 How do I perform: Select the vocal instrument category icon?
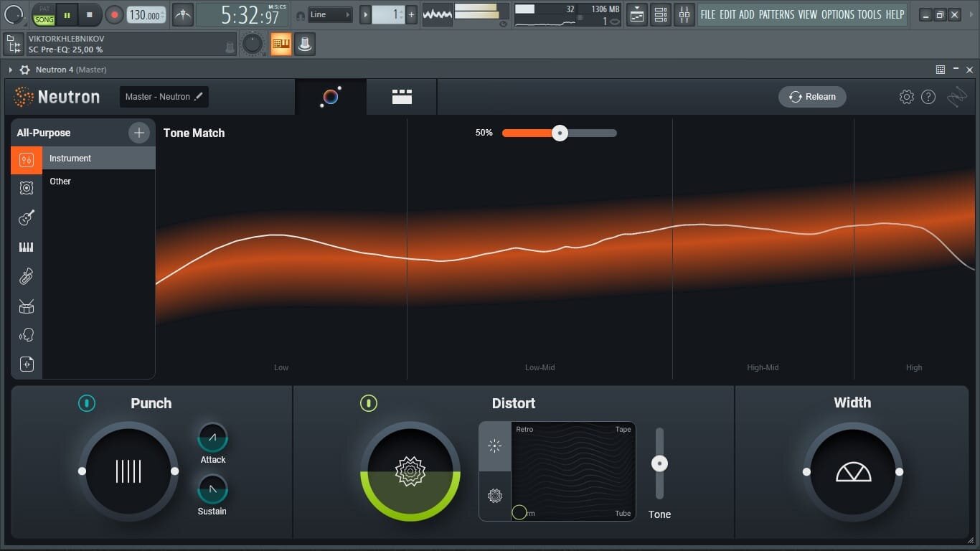tap(27, 334)
